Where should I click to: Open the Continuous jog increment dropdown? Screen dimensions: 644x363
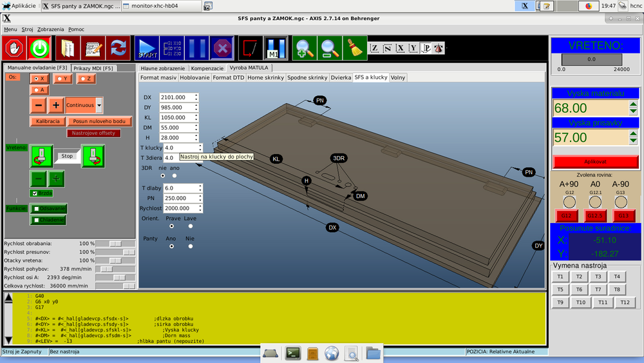pos(99,105)
